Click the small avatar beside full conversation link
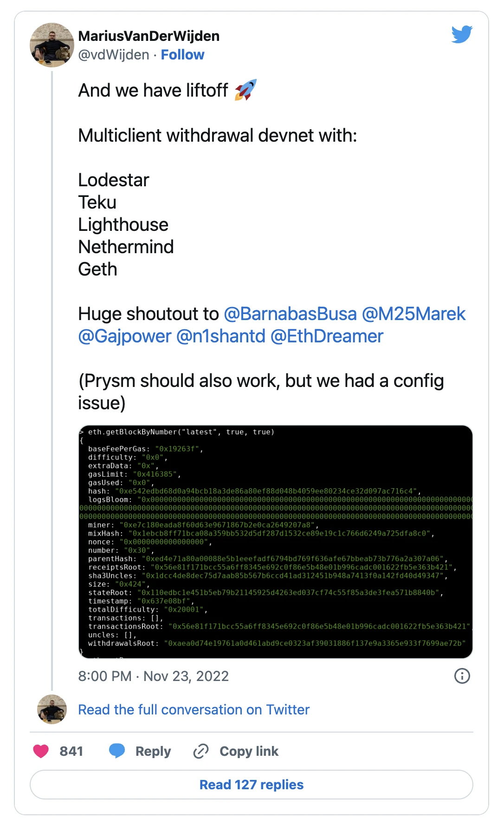Screen dimensions: 504x825 click(52, 709)
